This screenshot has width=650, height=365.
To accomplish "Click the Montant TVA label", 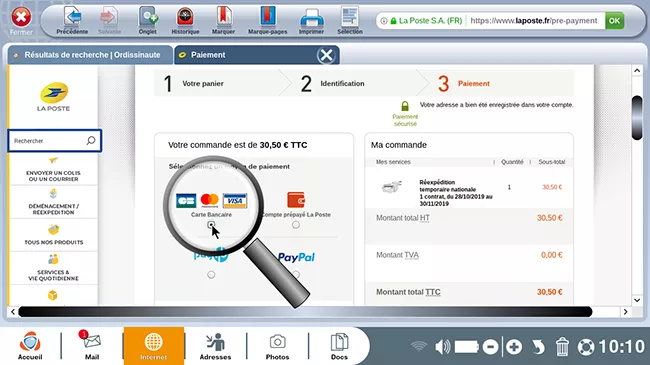I will click(x=397, y=255).
